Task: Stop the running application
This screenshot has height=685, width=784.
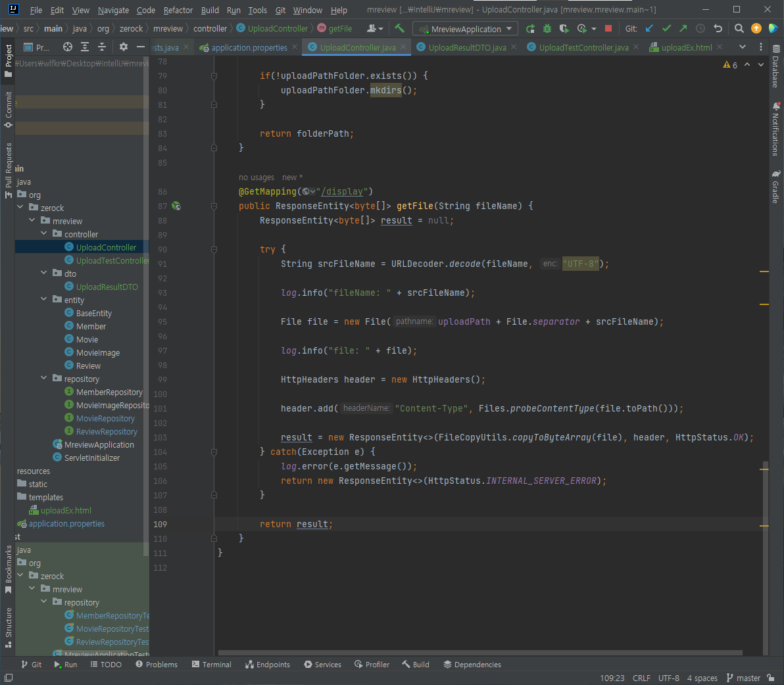Action: pos(608,28)
